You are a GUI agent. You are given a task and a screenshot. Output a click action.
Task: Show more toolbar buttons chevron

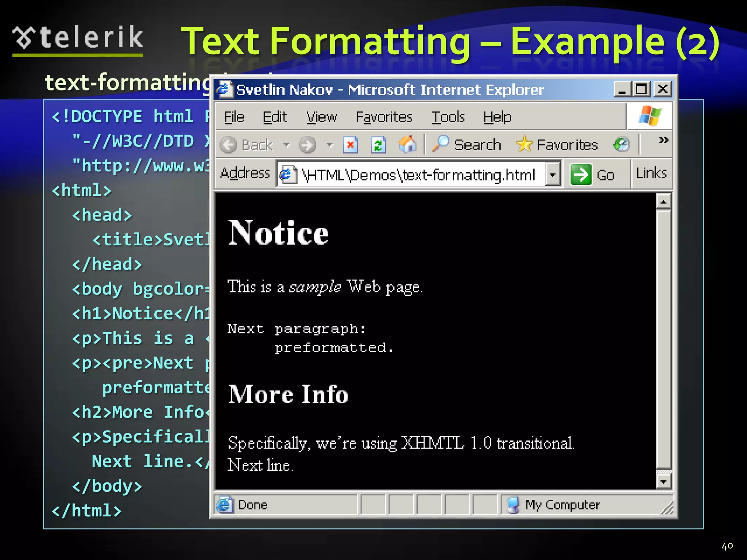663,140
